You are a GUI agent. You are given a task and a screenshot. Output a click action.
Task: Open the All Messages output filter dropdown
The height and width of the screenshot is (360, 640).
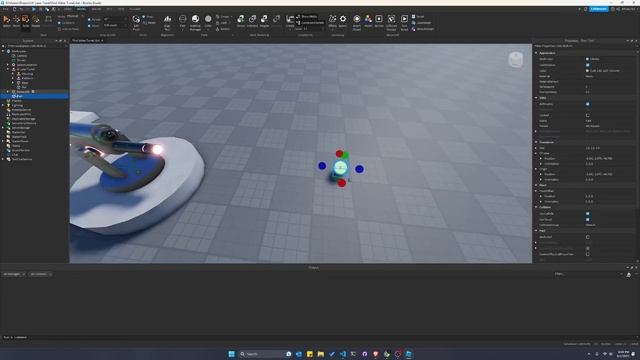click(14, 274)
